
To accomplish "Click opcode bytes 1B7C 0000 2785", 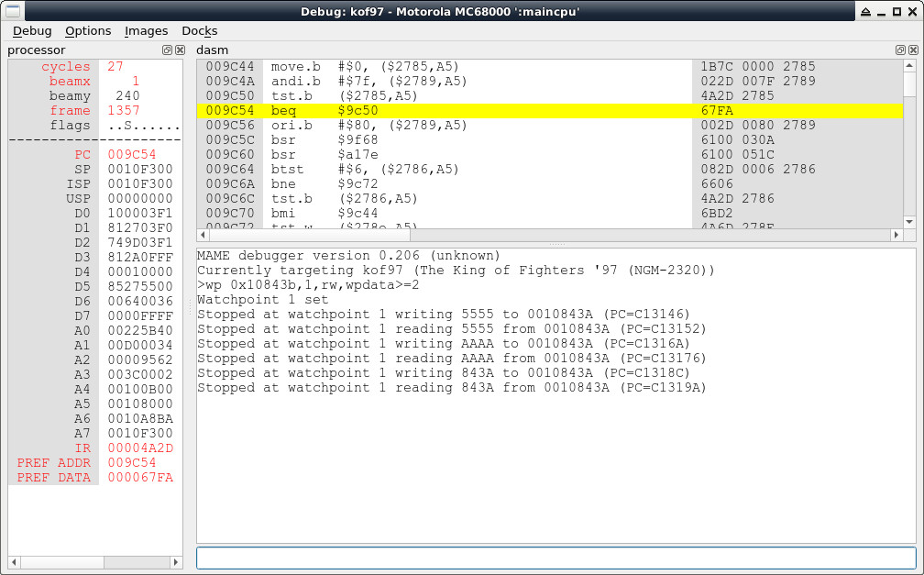I will click(x=758, y=67).
